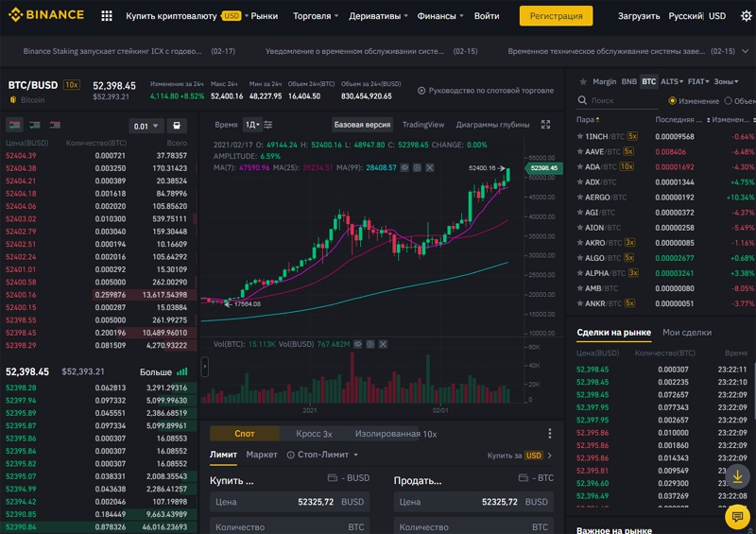Select the Изолированная 10x tab
Image resolution: width=756 pixels, height=534 pixels.
396,434
